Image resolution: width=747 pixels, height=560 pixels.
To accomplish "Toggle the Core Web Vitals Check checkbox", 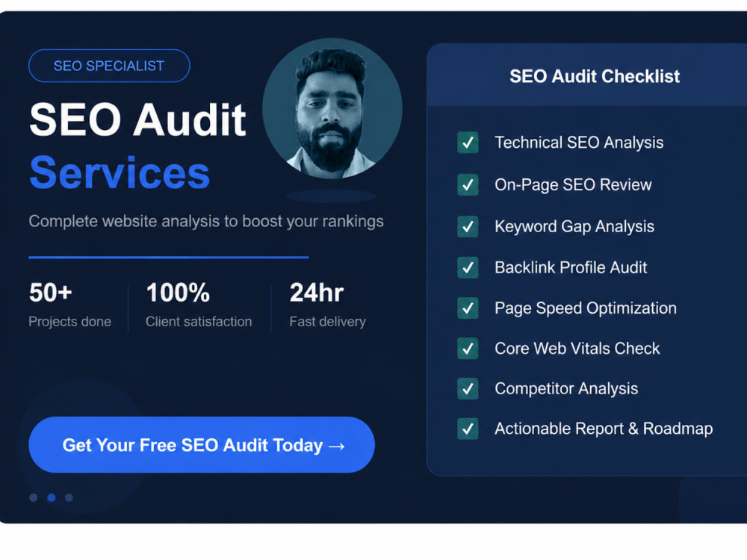I will [x=468, y=349].
